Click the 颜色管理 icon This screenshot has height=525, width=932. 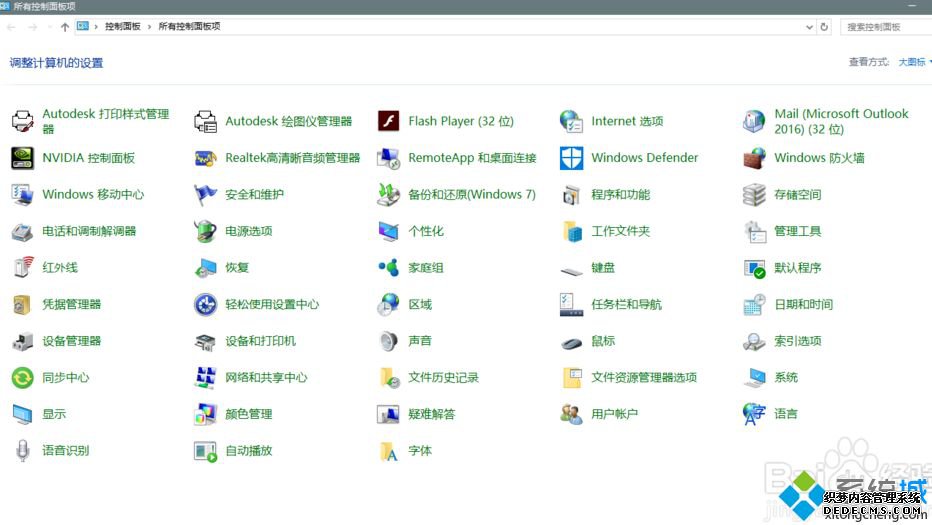click(206, 414)
